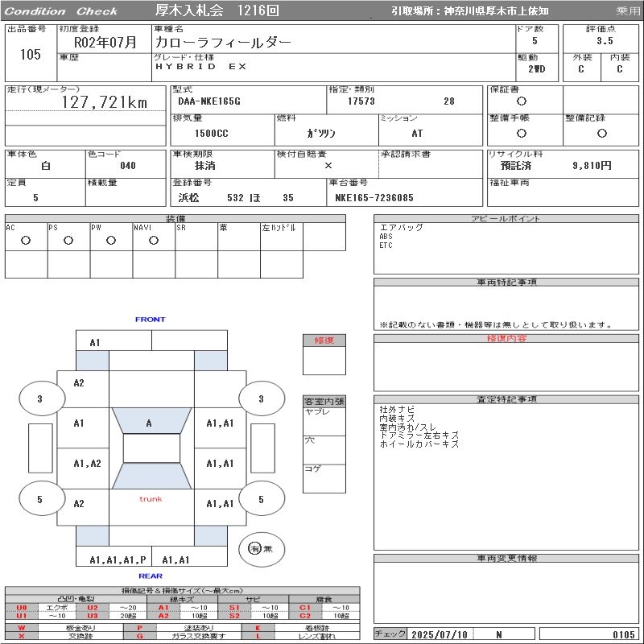
Task: Click the red 'trunk' label
Action: click(x=151, y=499)
